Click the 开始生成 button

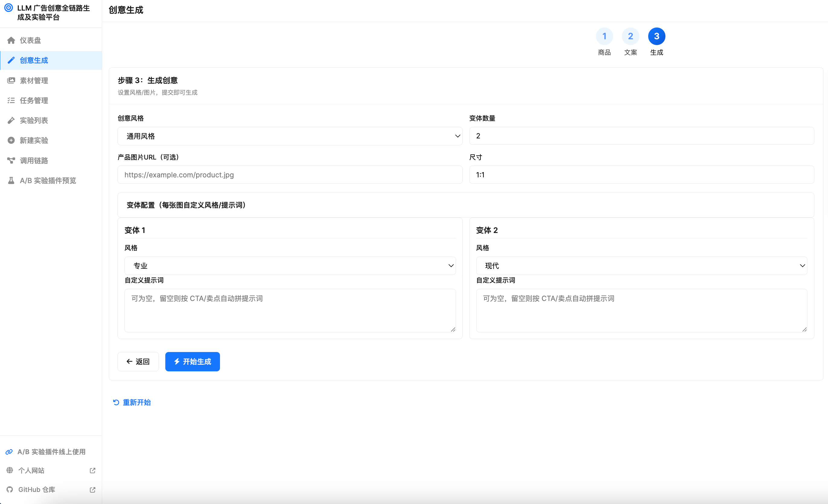192,362
